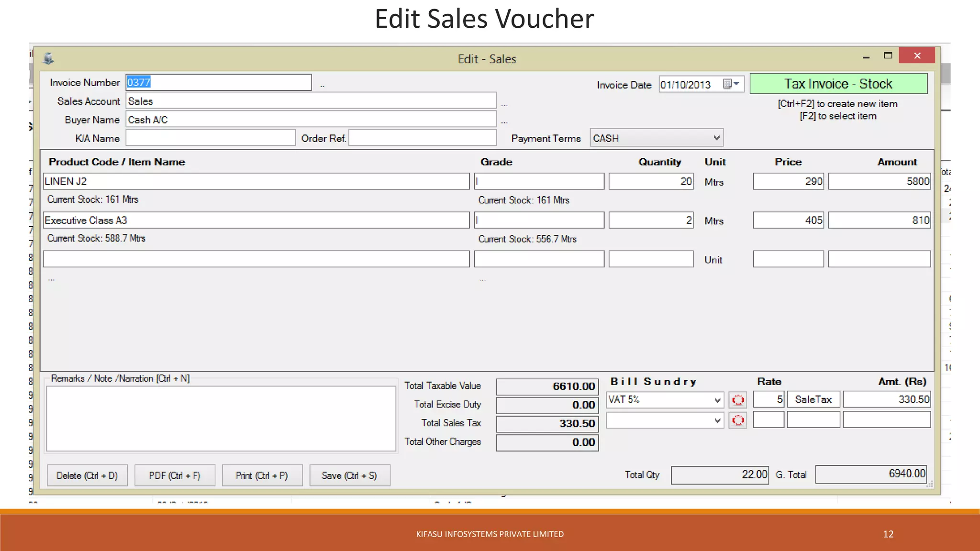Click the lookup dots beside Invoice Number
The height and width of the screenshot is (551, 980).
(x=322, y=86)
